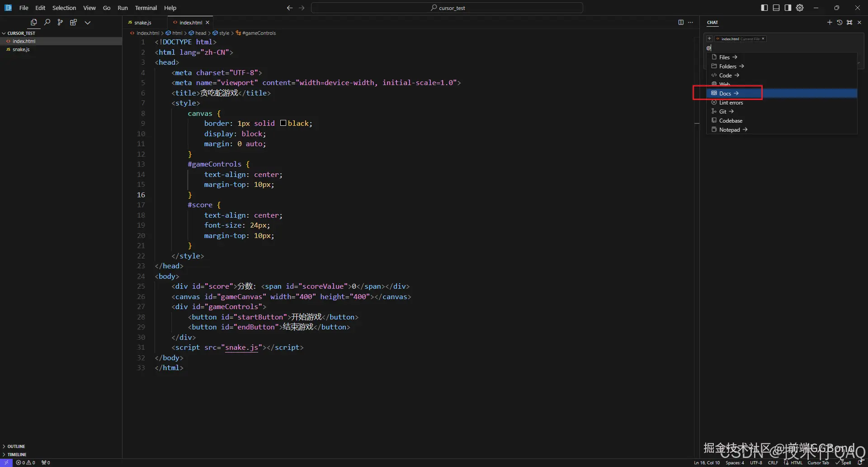The image size is (868, 467).
Task: Choose Codebase in the @ mention list
Action: point(731,121)
